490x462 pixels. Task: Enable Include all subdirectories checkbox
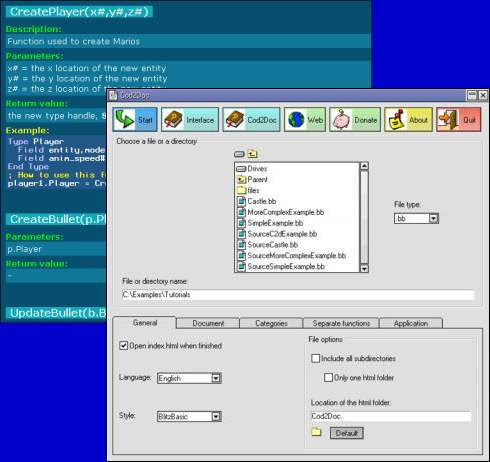[315, 358]
